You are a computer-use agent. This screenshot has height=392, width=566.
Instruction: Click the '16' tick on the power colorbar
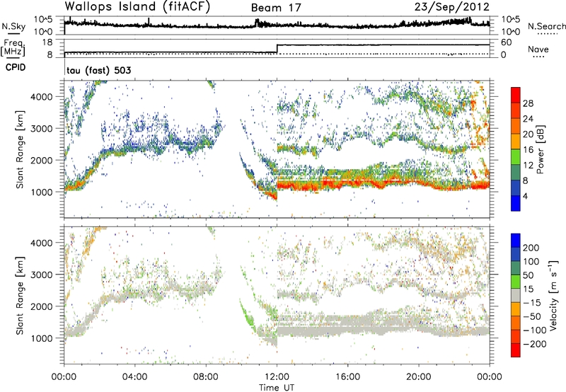(528, 150)
